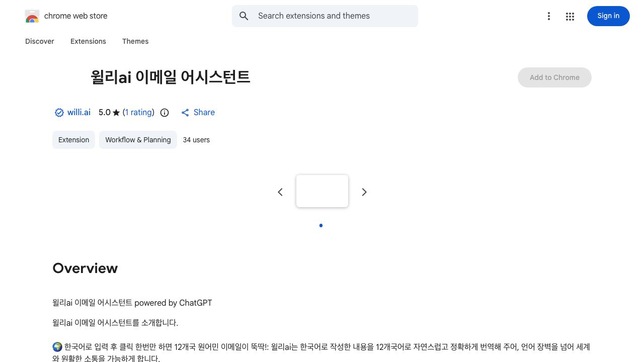The height and width of the screenshot is (362, 644).
Task: Switch to the Discover tab
Action: coord(40,41)
